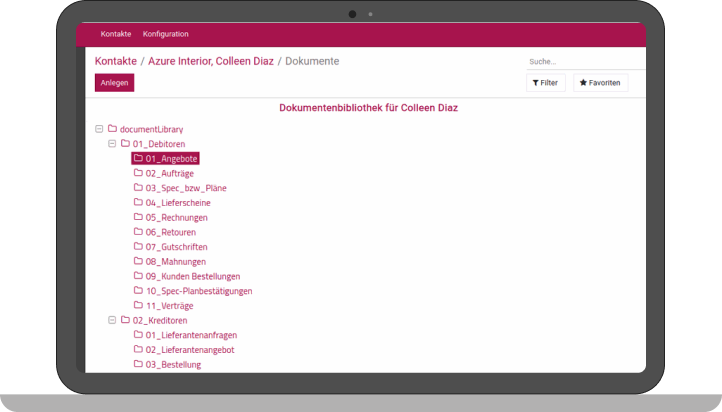Image resolution: width=722 pixels, height=412 pixels.
Task: Click into the Suche search field
Action: coord(580,61)
